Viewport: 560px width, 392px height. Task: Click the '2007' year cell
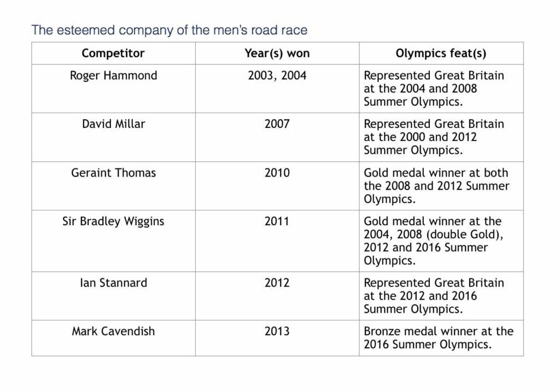[x=277, y=124]
